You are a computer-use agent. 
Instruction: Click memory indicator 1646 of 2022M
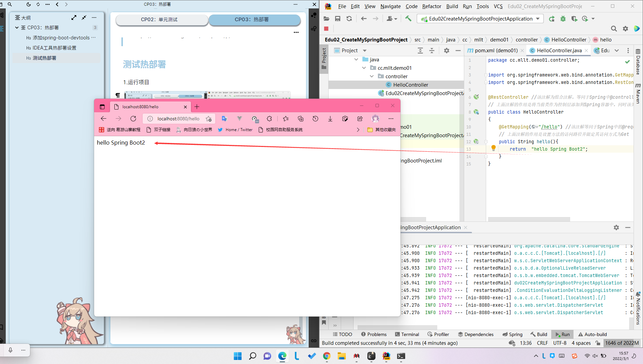click(x=622, y=343)
